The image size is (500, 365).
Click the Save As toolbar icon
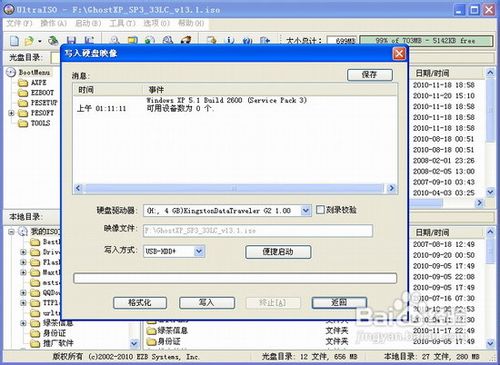(x=89, y=41)
